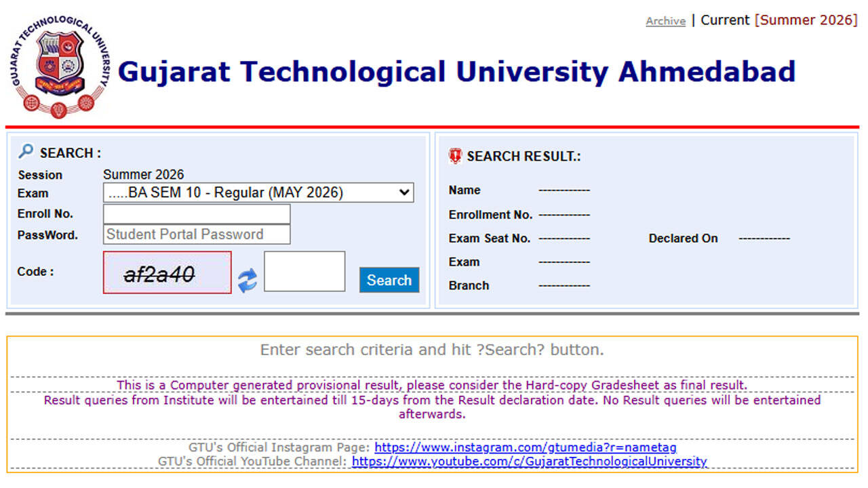The width and height of the screenshot is (868, 488).
Task: Open the Archive results link
Action: (665, 21)
